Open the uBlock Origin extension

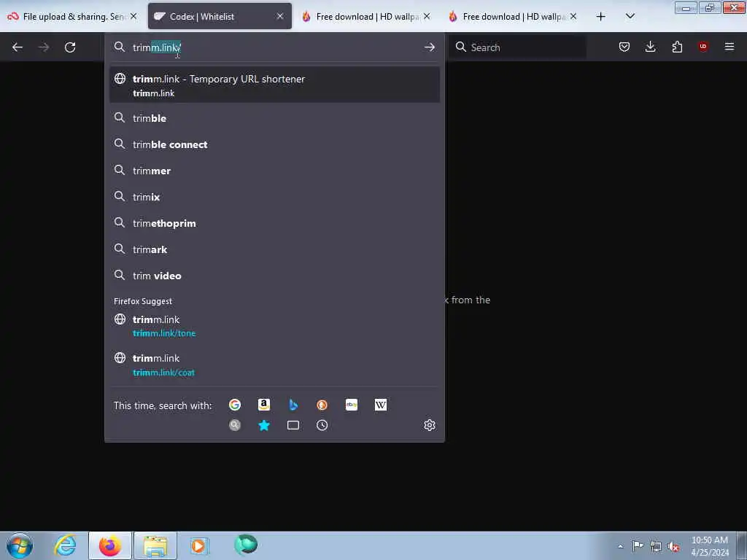tap(703, 46)
